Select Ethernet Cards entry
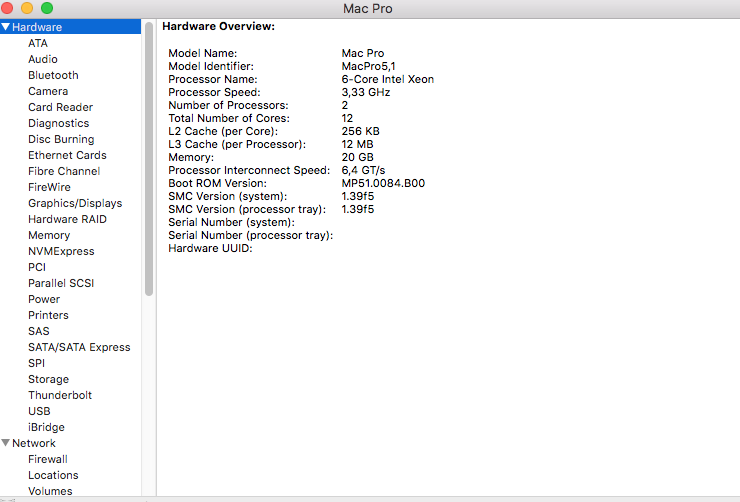The image size is (740, 502). pos(67,155)
